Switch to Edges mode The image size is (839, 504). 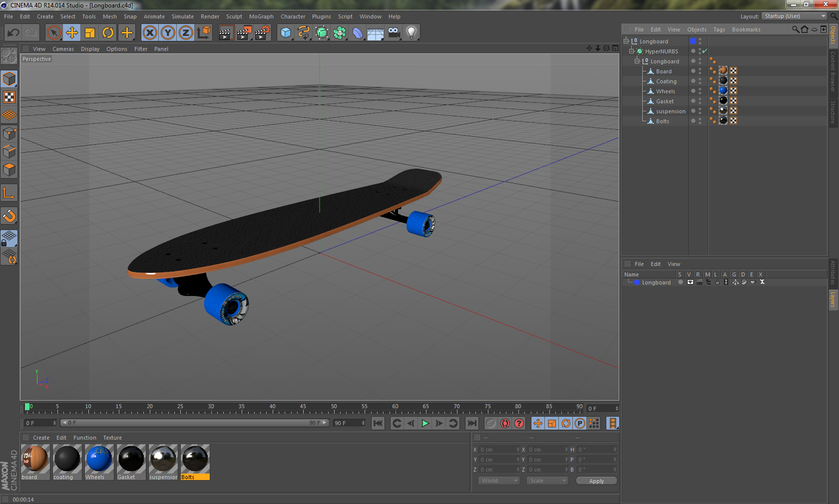pyautogui.click(x=9, y=151)
